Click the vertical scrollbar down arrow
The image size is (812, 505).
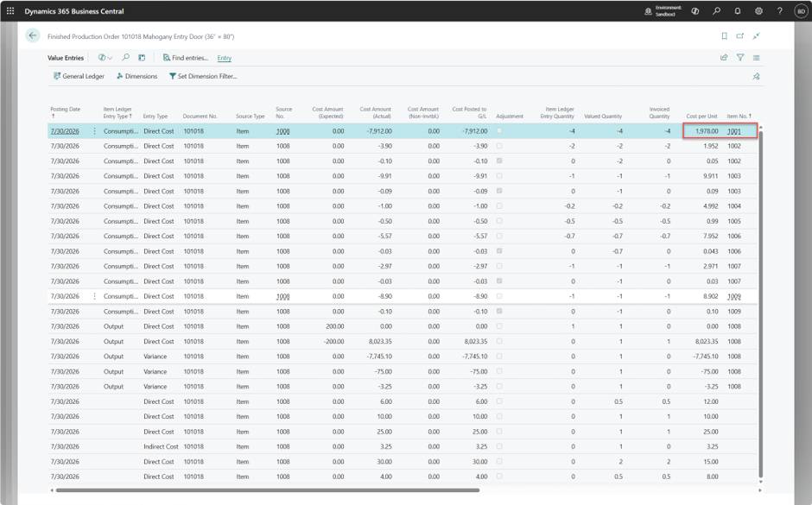point(761,483)
